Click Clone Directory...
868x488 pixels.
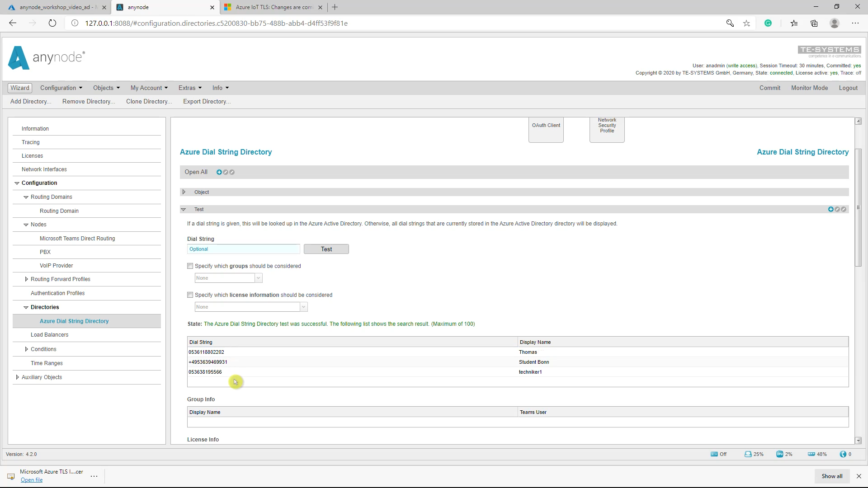pyautogui.click(x=149, y=101)
